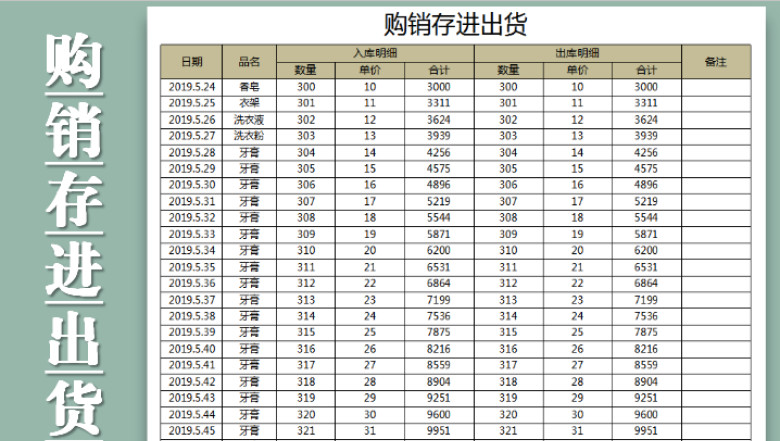Image resolution: width=780 pixels, height=441 pixels.
Task: Select the date cell 2019.5.40
Action: (192, 349)
